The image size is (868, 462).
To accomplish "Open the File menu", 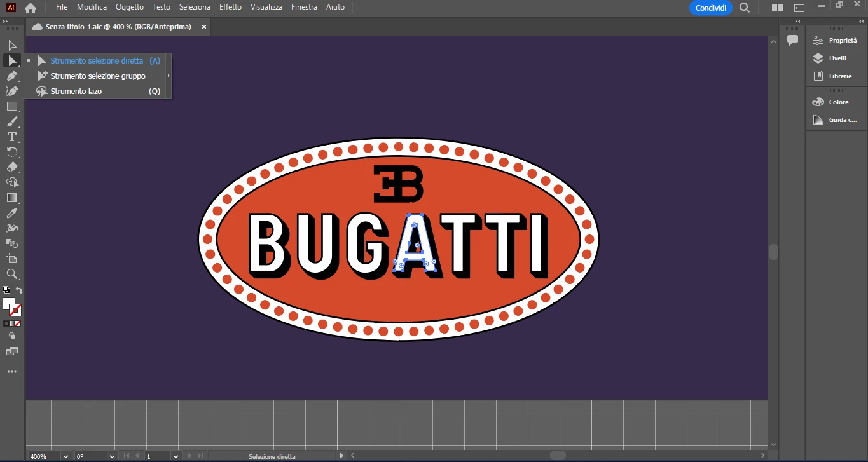I will pos(62,7).
